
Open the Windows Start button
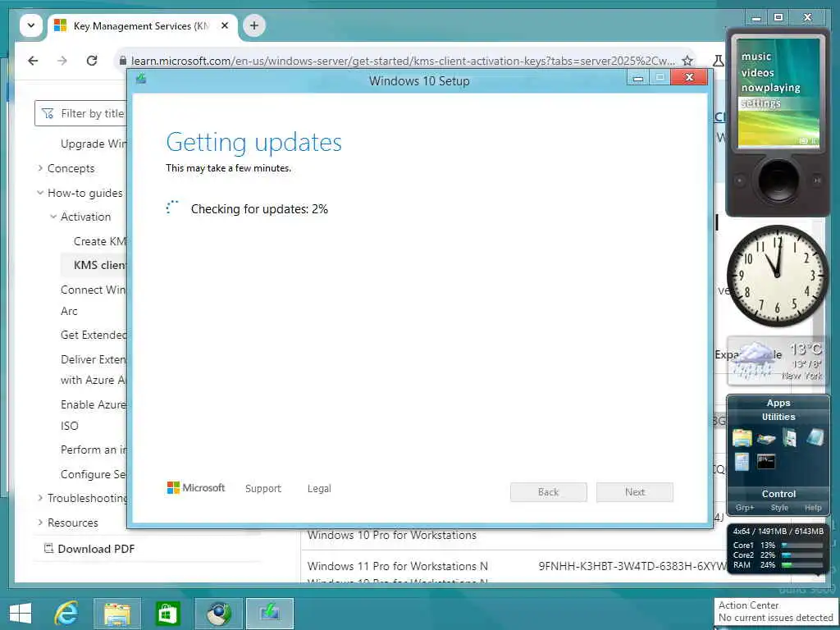[x=21, y=614]
